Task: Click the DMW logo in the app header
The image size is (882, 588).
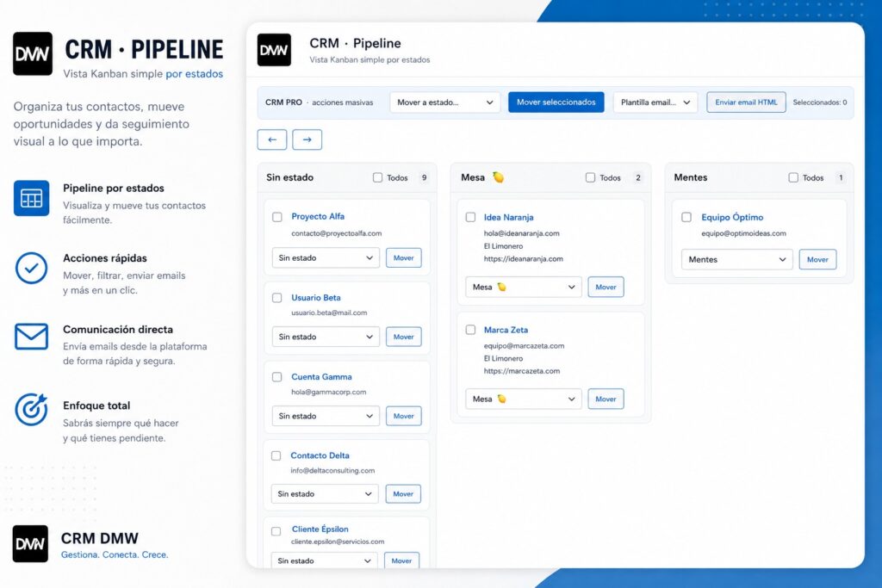Action: [274, 50]
